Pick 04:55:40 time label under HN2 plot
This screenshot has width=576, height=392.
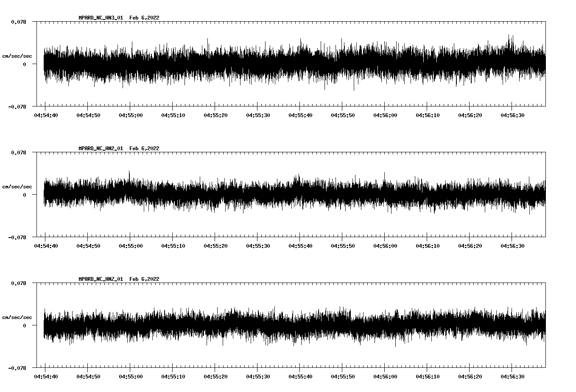pyautogui.click(x=300, y=246)
